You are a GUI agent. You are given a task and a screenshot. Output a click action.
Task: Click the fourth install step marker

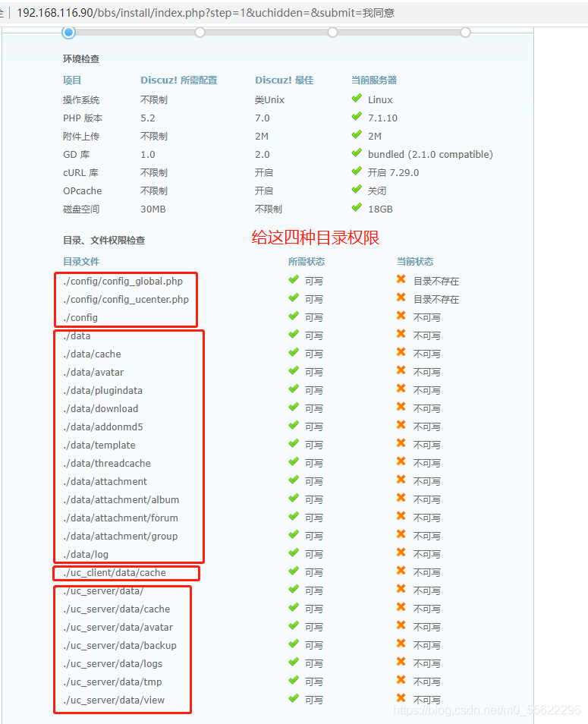[466, 33]
